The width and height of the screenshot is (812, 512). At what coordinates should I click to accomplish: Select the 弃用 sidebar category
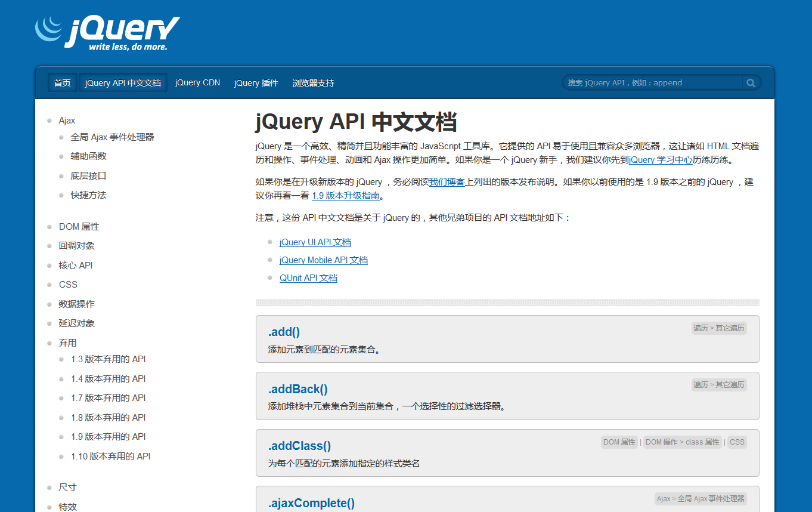click(x=67, y=343)
